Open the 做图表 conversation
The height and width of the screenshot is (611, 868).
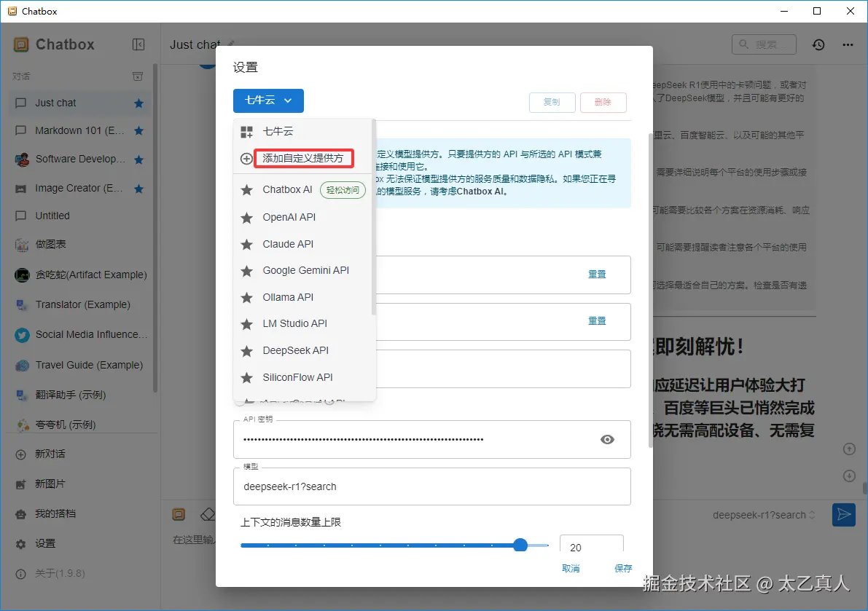(x=81, y=244)
